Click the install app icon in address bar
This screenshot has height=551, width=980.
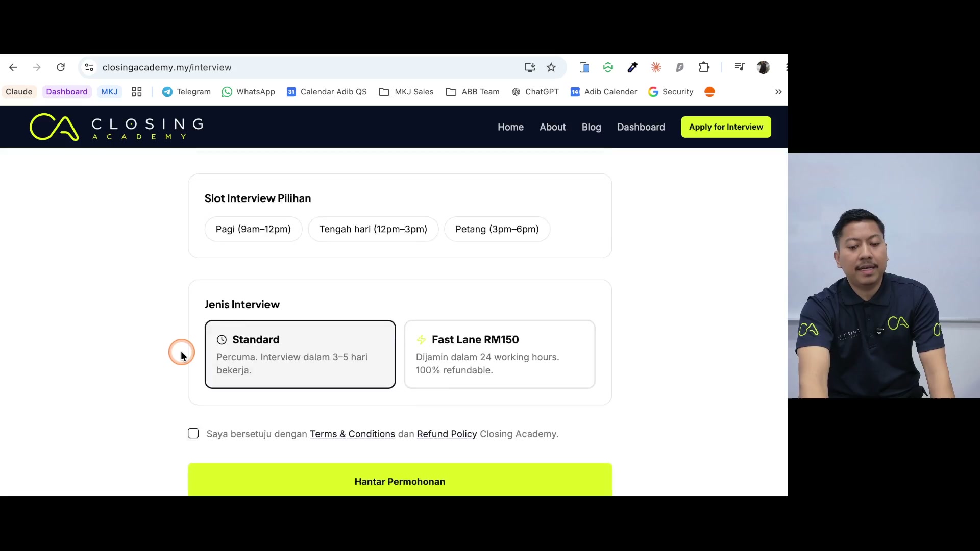pos(530,67)
